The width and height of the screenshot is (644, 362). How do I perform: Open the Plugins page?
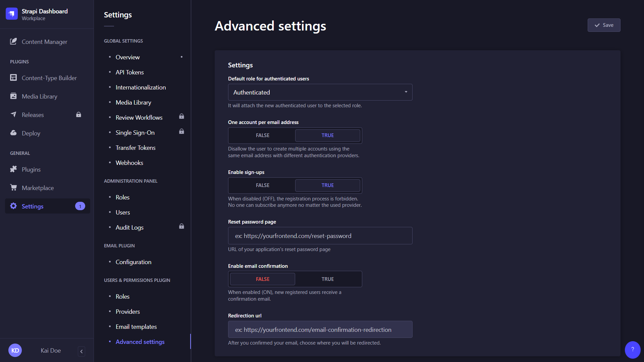coord(31,169)
